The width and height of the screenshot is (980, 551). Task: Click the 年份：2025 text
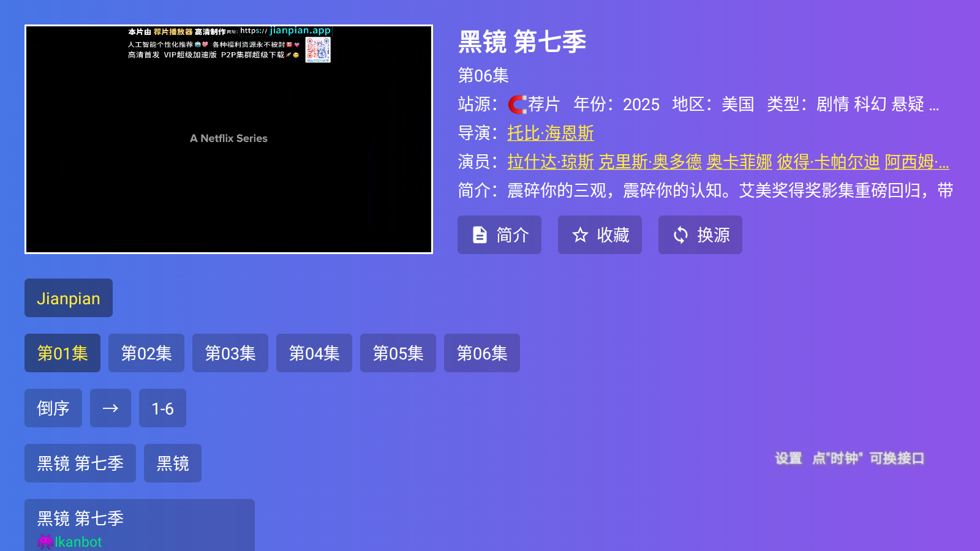tap(617, 104)
